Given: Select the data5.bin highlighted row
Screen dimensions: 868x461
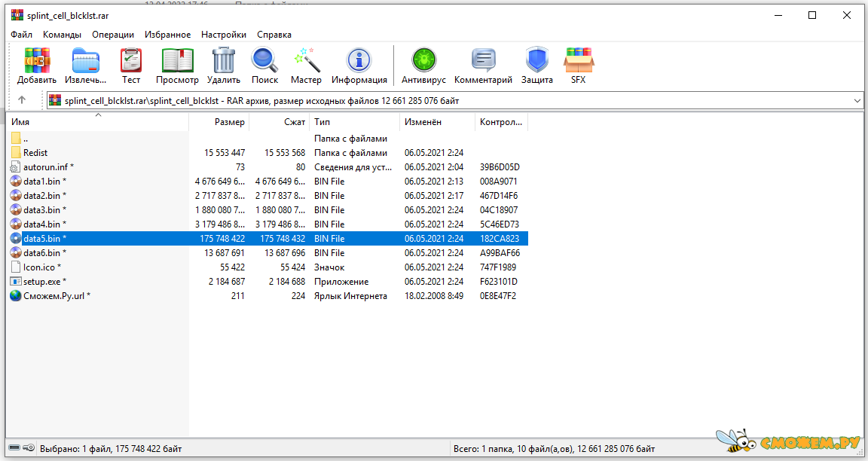Looking at the screenshot, I should coord(267,239).
